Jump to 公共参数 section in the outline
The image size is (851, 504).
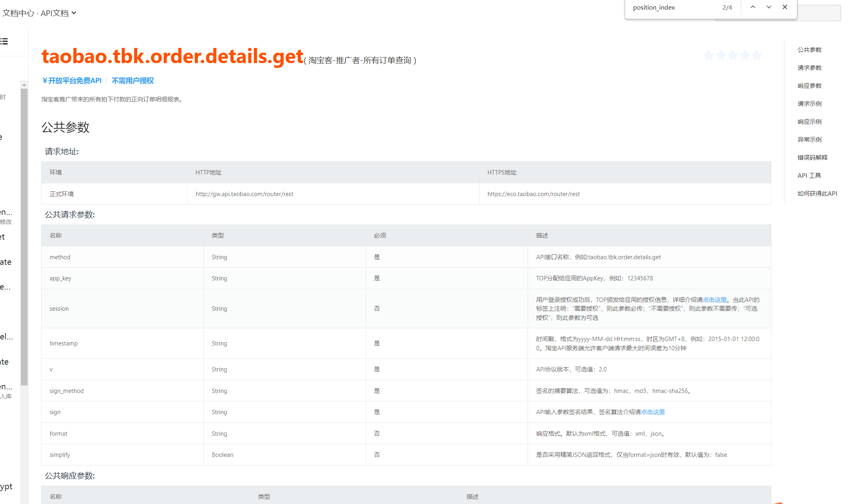(809, 50)
